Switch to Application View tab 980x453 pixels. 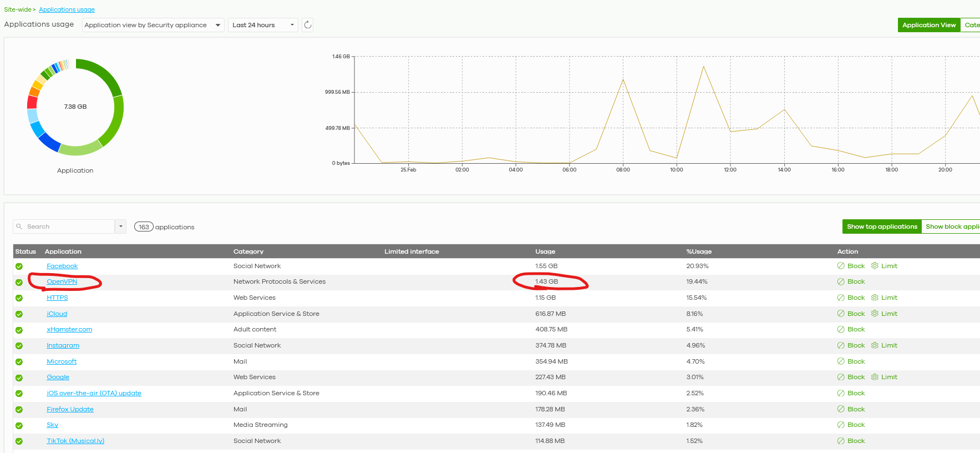click(x=929, y=25)
